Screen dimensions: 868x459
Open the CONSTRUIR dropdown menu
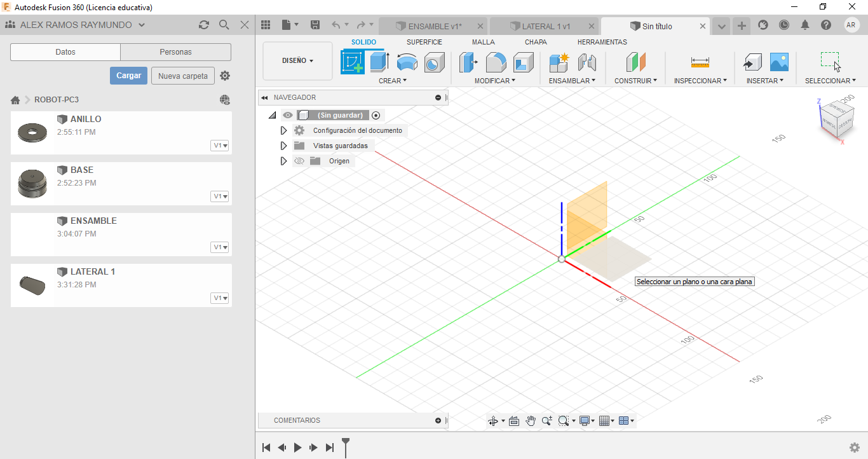(635, 81)
